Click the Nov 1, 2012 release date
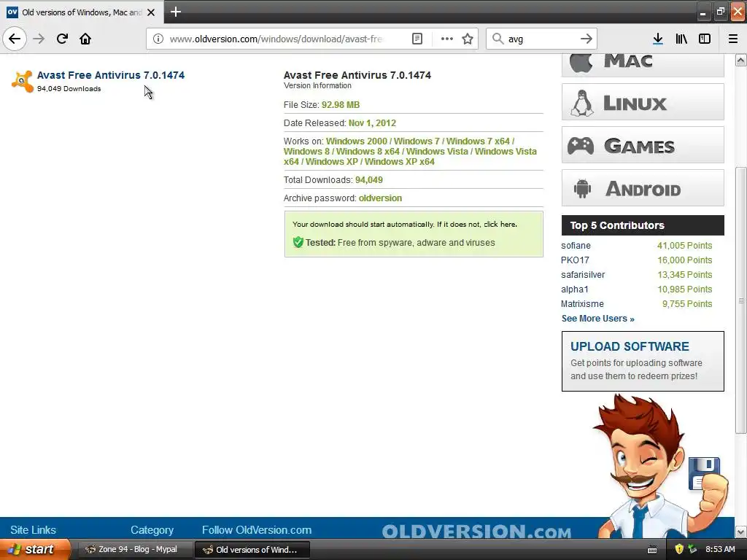 (x=372, y=122)
